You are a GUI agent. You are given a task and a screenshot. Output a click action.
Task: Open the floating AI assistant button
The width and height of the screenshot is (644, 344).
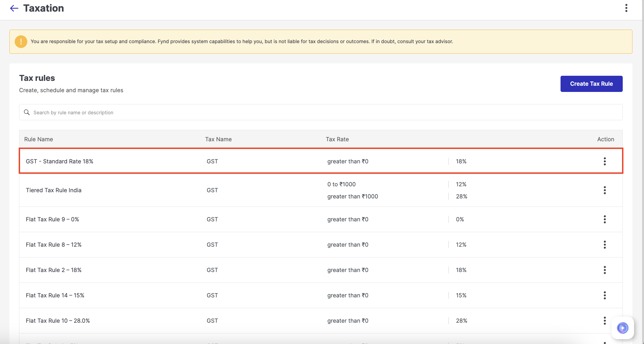pos(622,328)
